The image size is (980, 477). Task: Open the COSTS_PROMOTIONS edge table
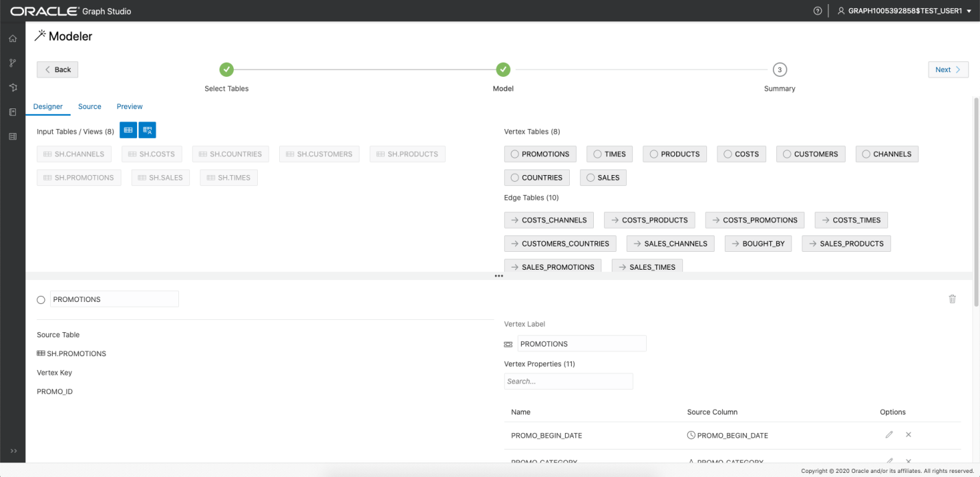click(755, 220)
